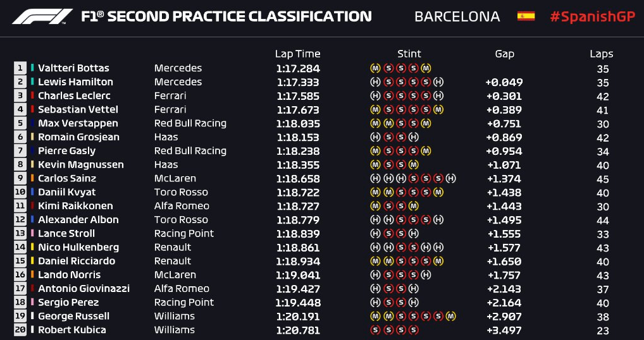Click the first soft tyre icon in Kubica's stint
This screenshot has height=340, width=644.
click(375, 330)
